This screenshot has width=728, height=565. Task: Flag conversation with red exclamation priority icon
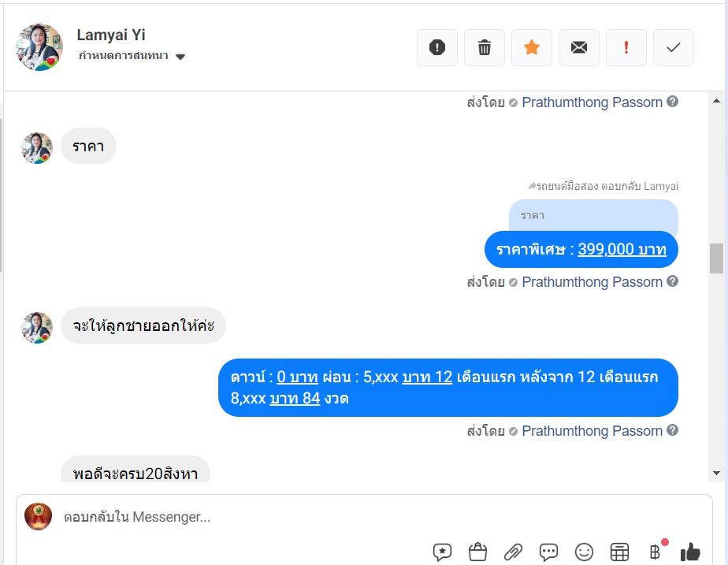[x=626, y=47]
